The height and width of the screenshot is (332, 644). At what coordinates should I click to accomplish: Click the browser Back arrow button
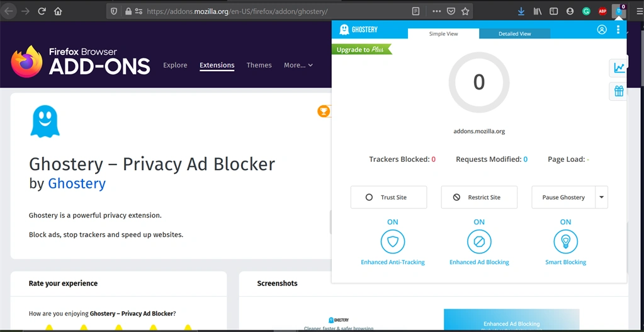tap(9, 11)
